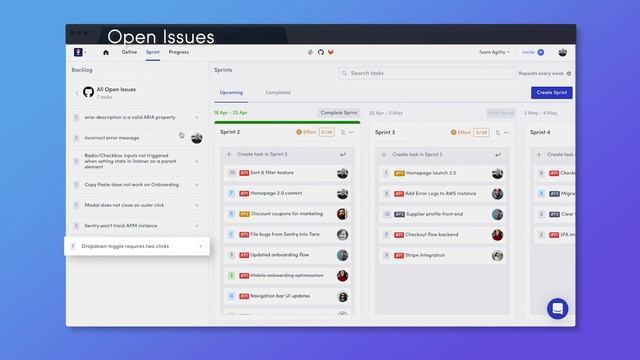Click the workspace logo icon at top left

(x=78, y=52)
